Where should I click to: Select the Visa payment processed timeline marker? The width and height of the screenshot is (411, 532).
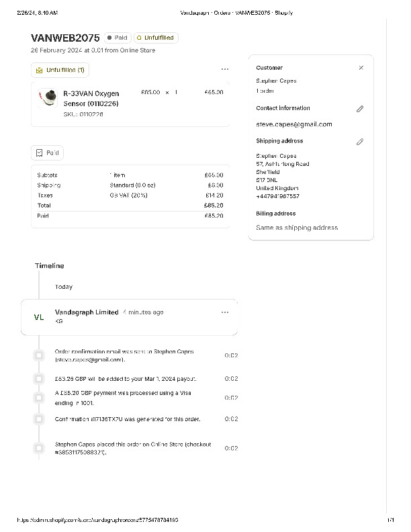point(39,398)
